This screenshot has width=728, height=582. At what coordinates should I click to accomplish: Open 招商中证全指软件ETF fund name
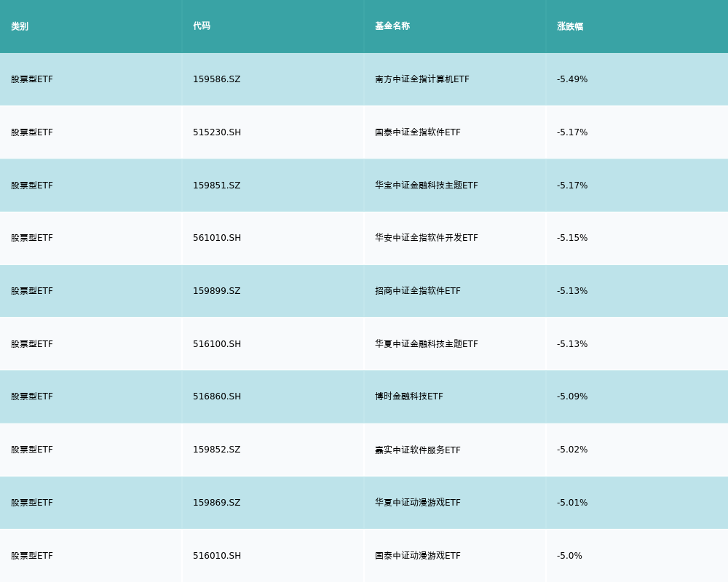pyautogui.click(x=417, y=291)
